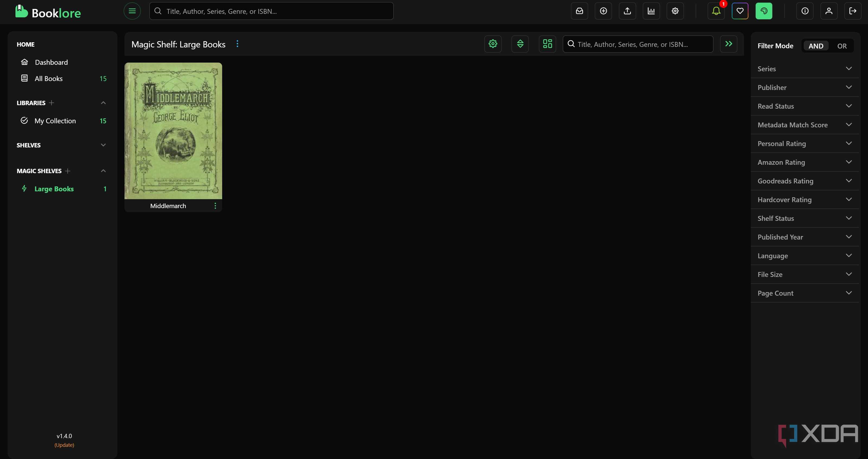
Task: Collapse the Libraries section chevron
Action: pos(103,103)
